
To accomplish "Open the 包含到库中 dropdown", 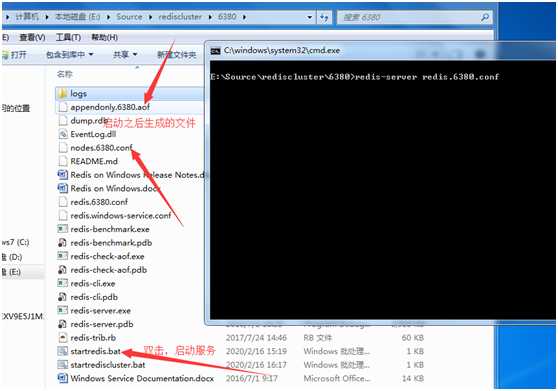I will [x=69, y=54].
